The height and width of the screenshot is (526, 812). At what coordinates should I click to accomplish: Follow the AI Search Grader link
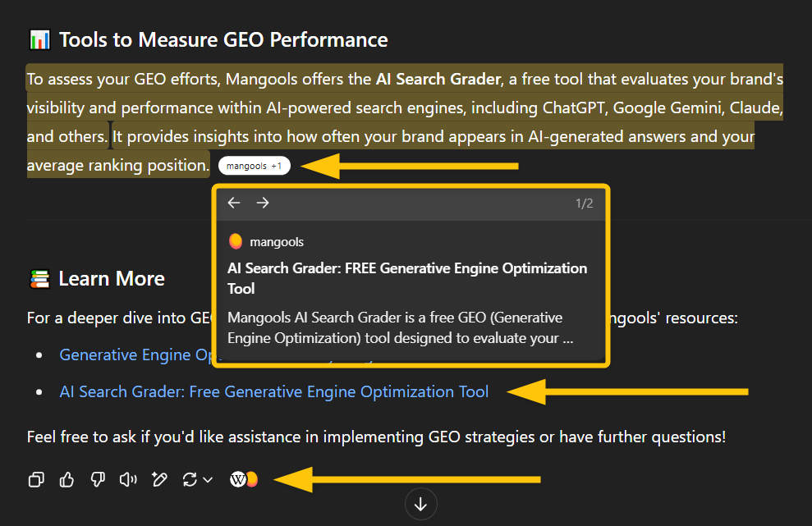(273, 391)
